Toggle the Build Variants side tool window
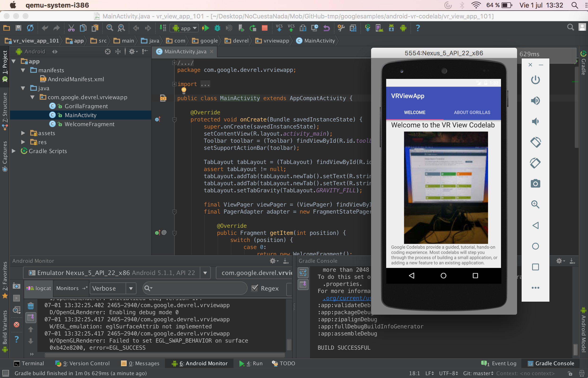 [x=5, y=331]
